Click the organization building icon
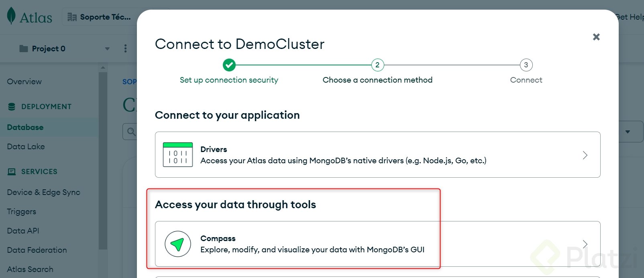644x278 pixels. point(72,17)
